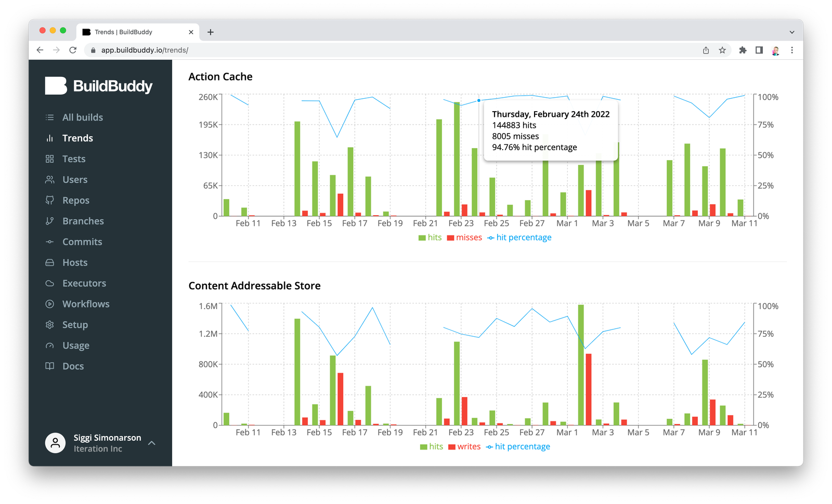Close the Trends browser tab

(x=191, y=32)
